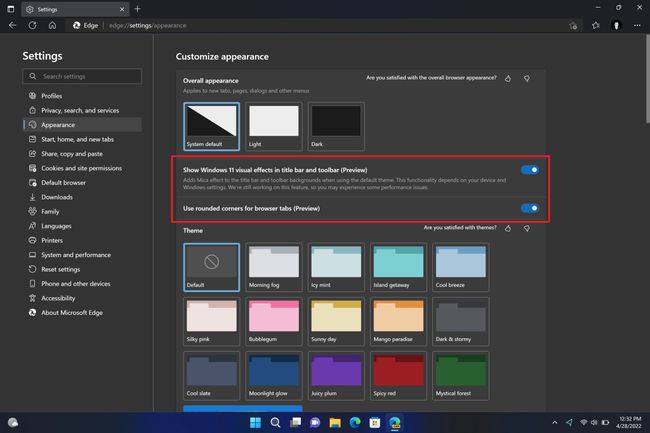The image size is (650, 433).
Task: Click the add to favorites icon in address bar
Action: 573,26
